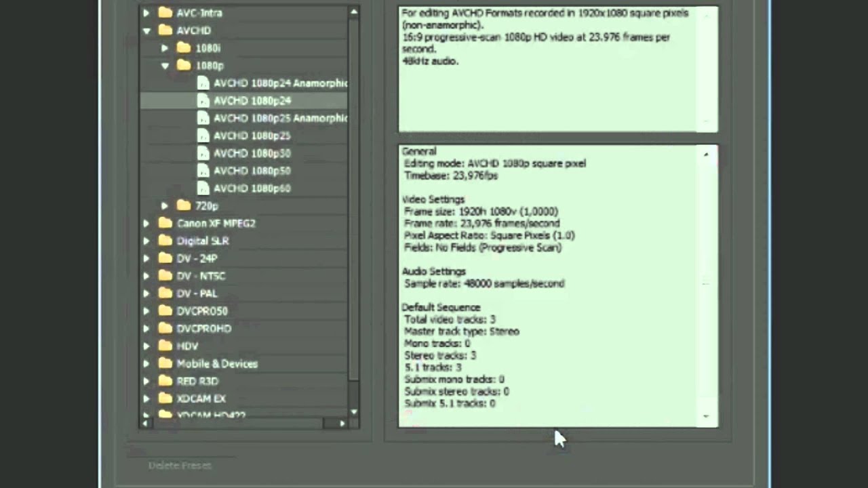Click the 1080p folder icon
The width and height of the screenshot is (868, 488).
pyautogui.click(x=184, y=65)
